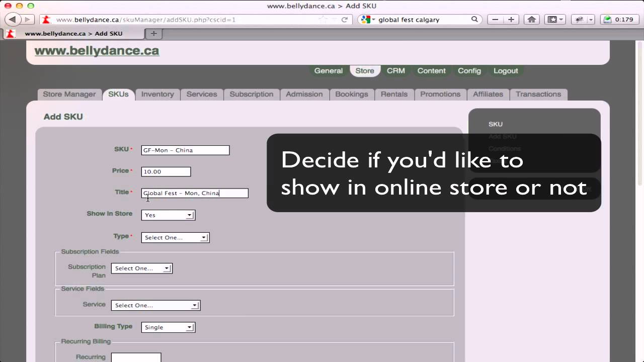The image size is (644, 362).
Task: Switch to the SKUs tab
Action: coord(118,94)
